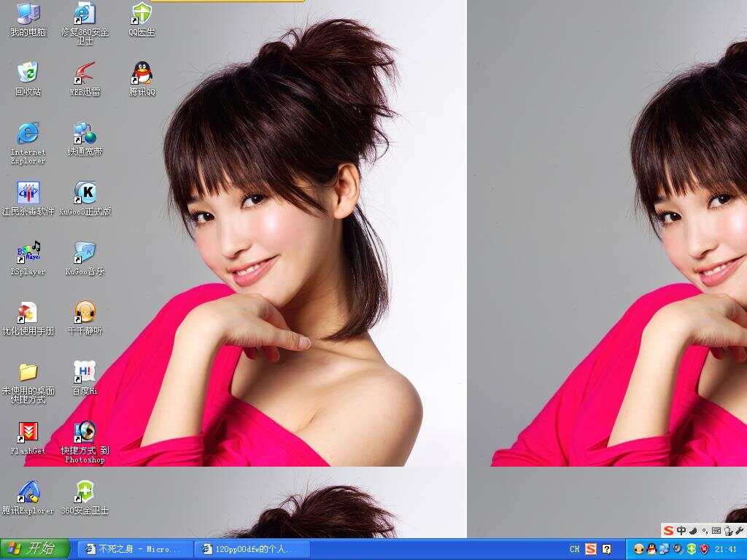Click the network computers tray icon
747x560 pixels.
pyautogui.click(x=664, y=549)
